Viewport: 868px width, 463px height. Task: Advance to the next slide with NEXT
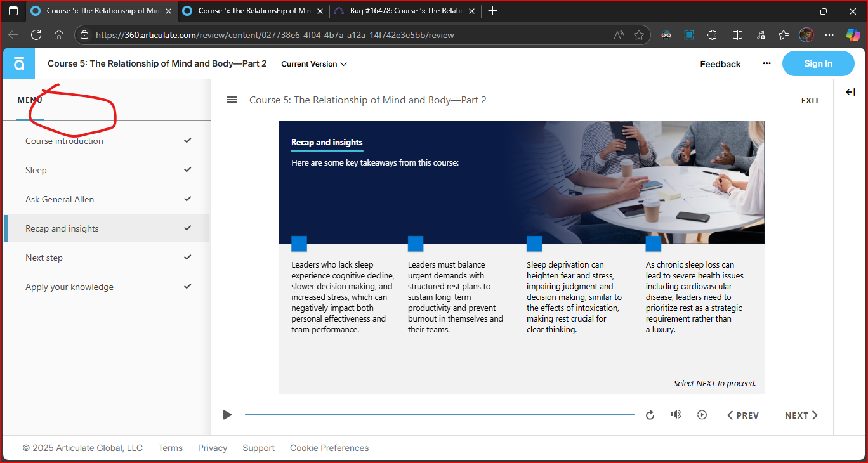[x=801, y=415]
